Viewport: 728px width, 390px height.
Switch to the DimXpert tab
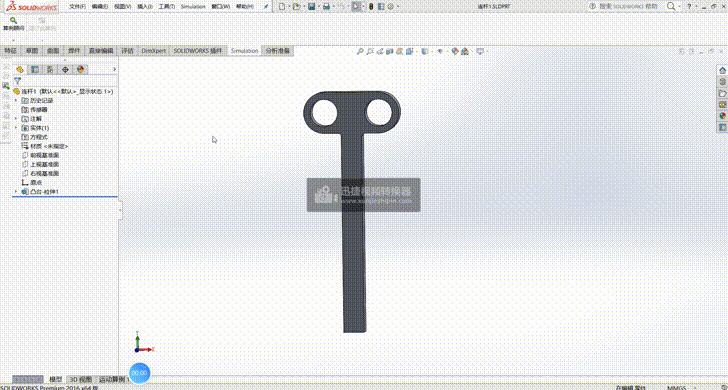point(154,51)
